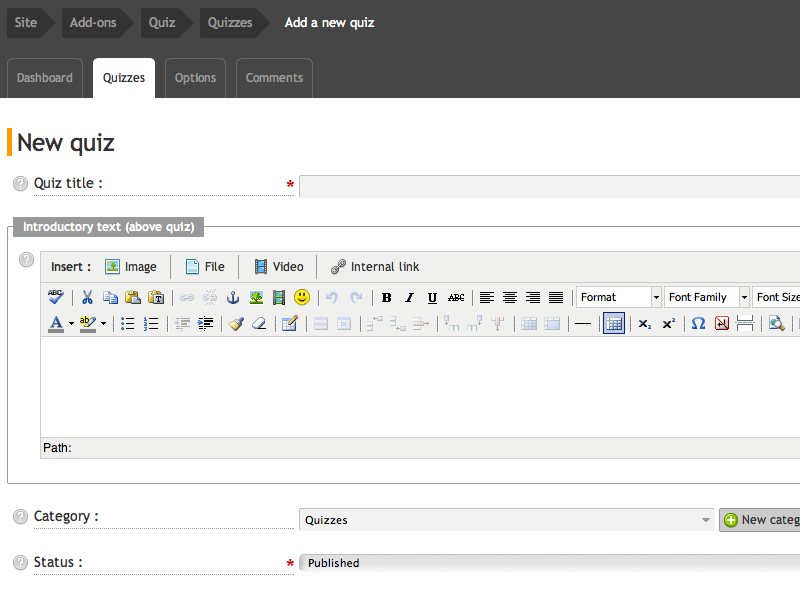Open the highlight color dropdown arrow

pyautogui.click(x=104, y=324)
